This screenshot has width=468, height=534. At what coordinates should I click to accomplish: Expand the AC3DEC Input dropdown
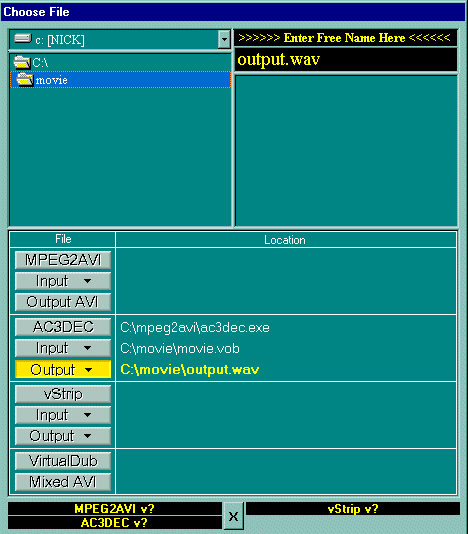[63, 348]
